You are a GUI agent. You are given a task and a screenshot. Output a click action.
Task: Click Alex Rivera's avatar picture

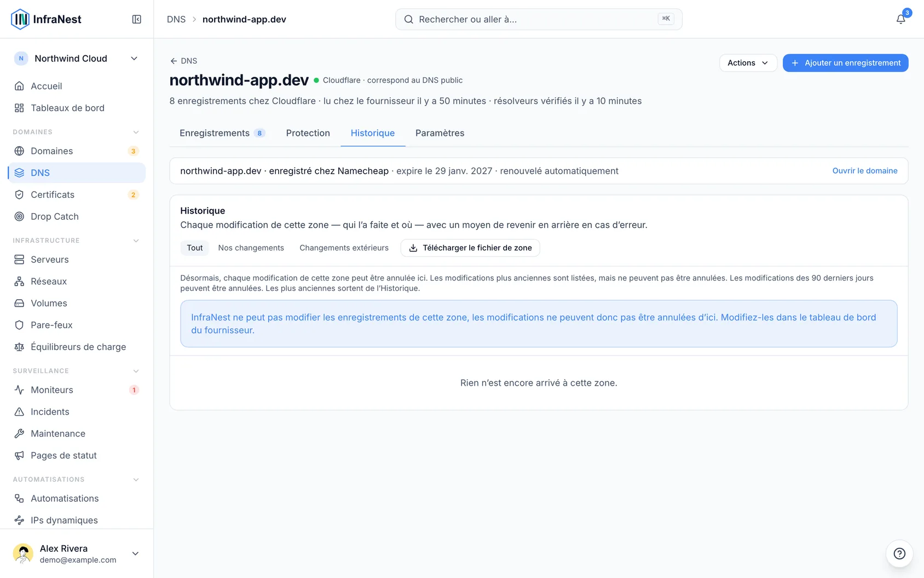23,553
